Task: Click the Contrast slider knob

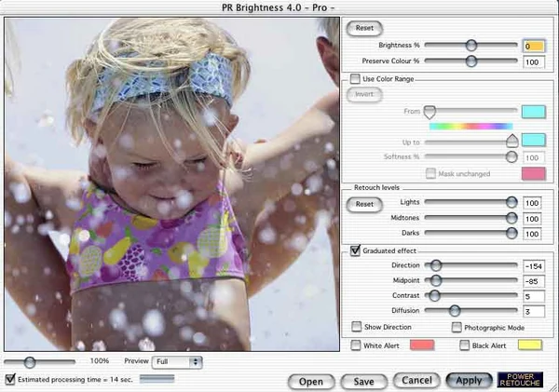Action: coord(434,295)
